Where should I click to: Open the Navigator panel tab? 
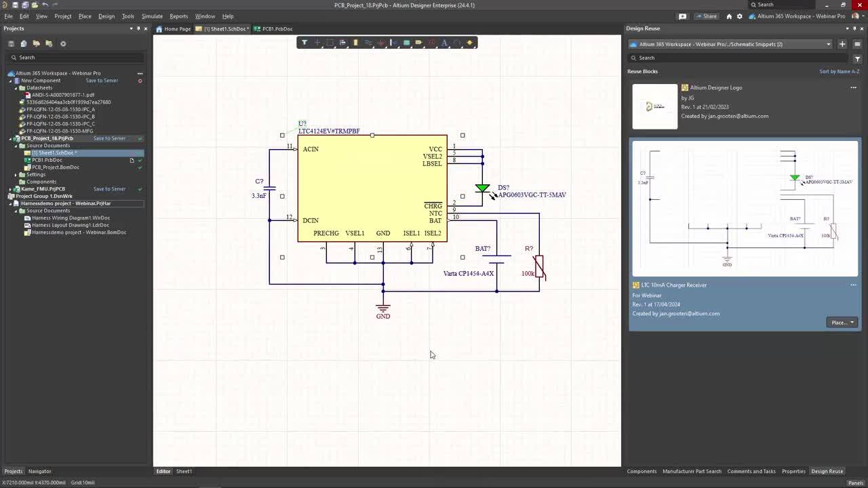click(39, 471)
